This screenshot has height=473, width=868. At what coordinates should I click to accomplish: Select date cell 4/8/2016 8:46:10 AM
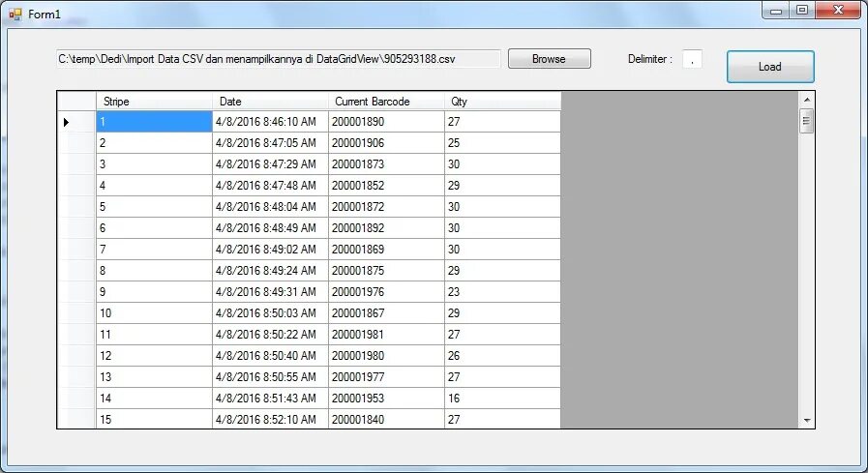[270, 122]
